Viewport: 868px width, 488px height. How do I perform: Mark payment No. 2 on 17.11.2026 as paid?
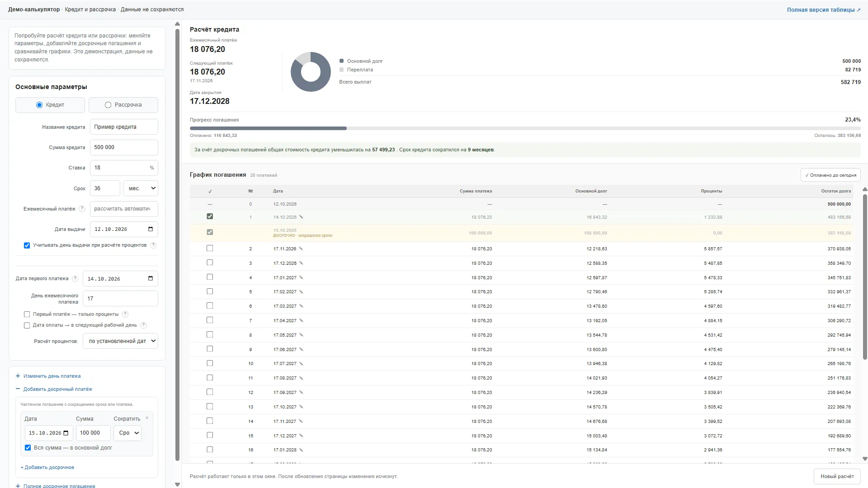tap(210, 249)
